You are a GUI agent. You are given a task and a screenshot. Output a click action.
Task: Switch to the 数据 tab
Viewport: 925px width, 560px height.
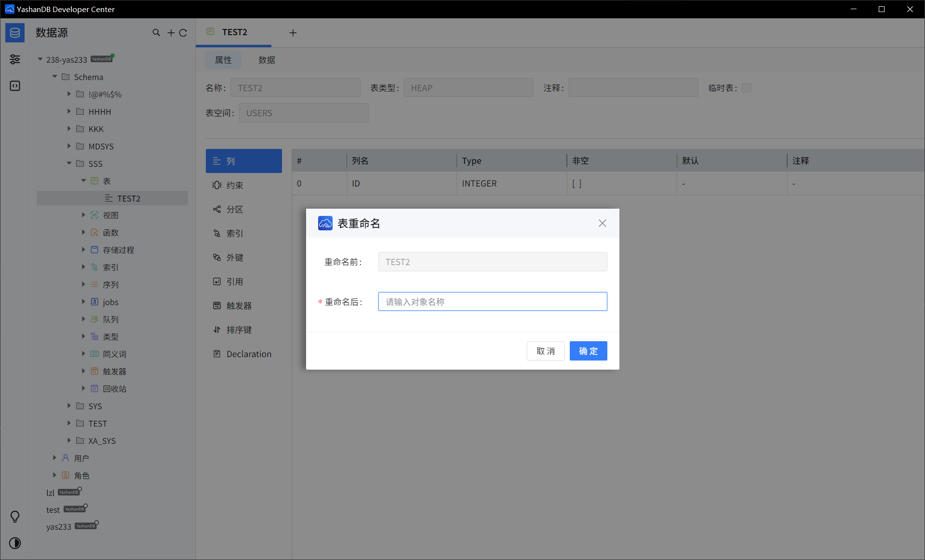[x=267, y=60]
